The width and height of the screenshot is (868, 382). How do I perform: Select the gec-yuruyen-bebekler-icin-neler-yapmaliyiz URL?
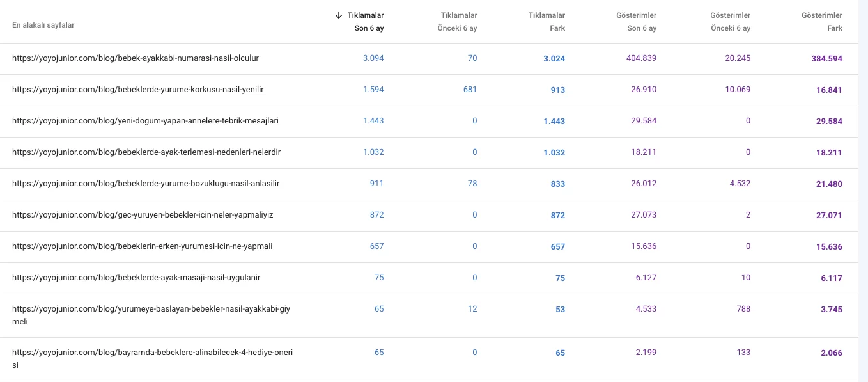[x=143, y=215]
